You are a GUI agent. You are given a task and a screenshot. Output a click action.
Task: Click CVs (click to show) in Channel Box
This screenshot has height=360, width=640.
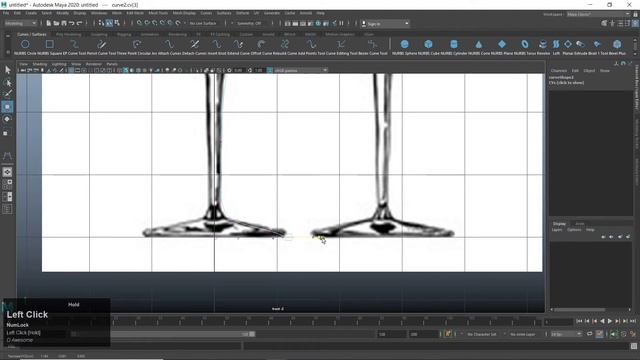(567, 82)
